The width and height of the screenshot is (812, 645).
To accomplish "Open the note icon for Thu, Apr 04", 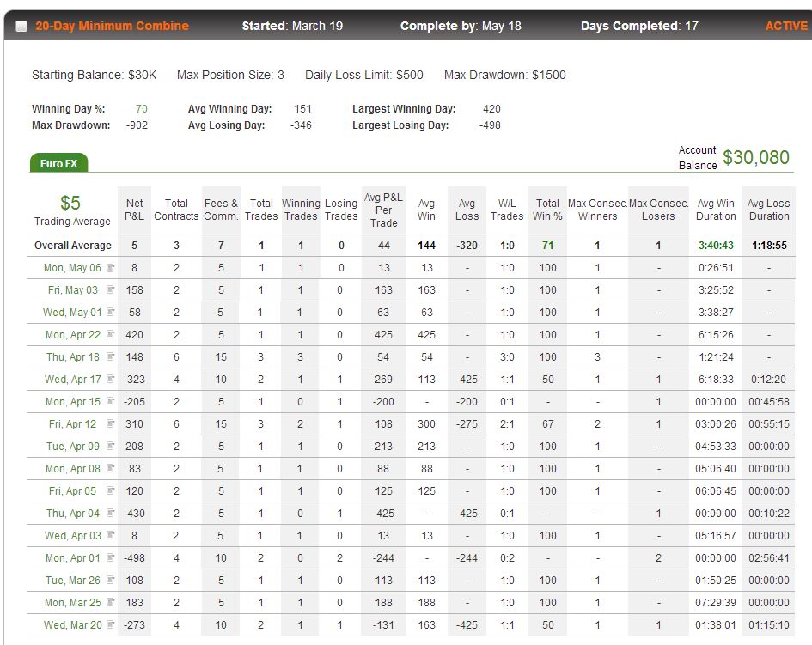I will coord(110,513).
